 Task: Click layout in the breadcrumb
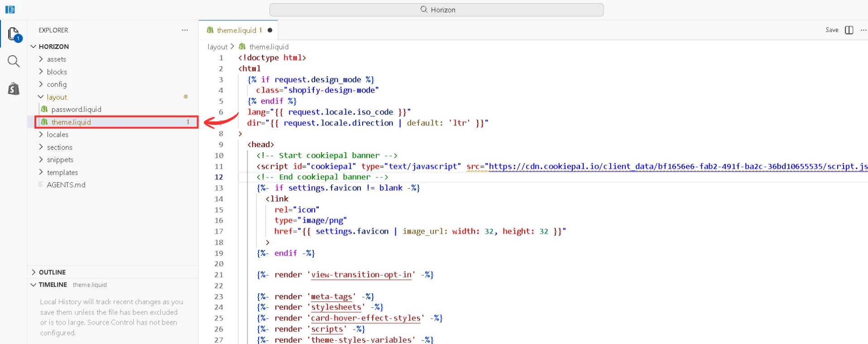point(217,47)
